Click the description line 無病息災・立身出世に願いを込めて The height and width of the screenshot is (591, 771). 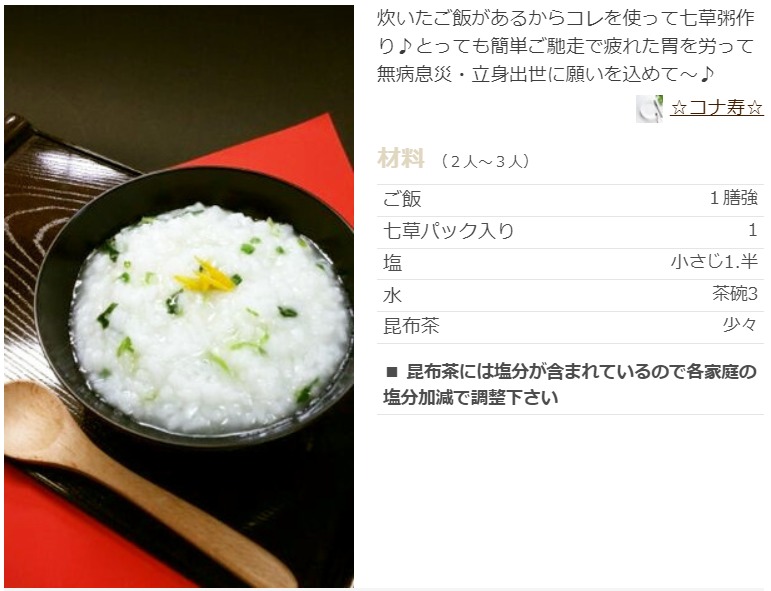[545, 74]
